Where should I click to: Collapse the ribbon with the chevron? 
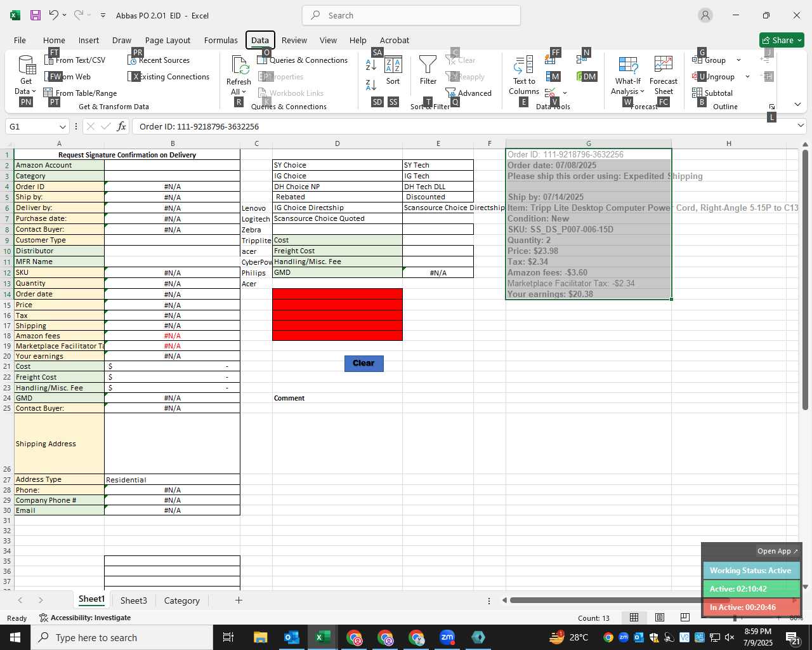point(797,104)
